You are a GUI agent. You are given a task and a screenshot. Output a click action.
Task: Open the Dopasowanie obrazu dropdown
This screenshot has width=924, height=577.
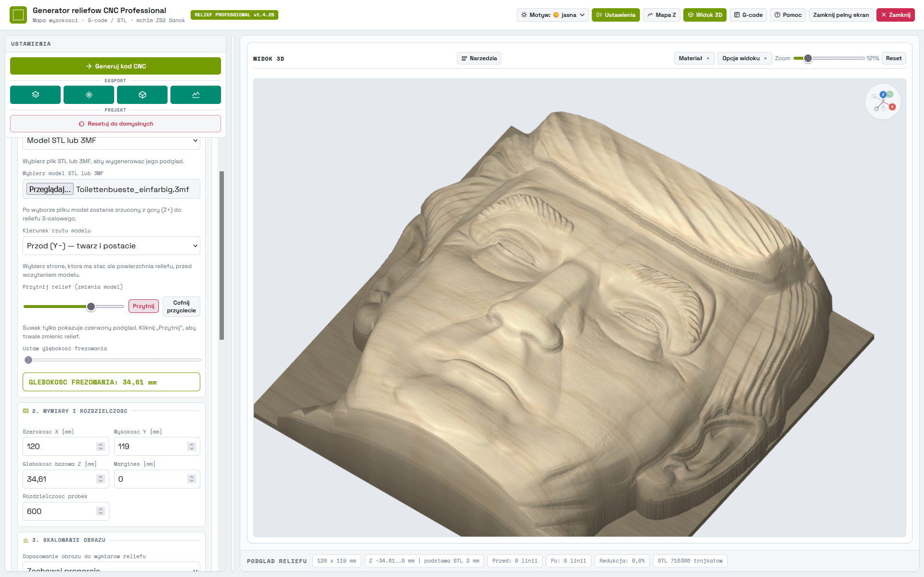pyautogui.click(x=112, y=567)
